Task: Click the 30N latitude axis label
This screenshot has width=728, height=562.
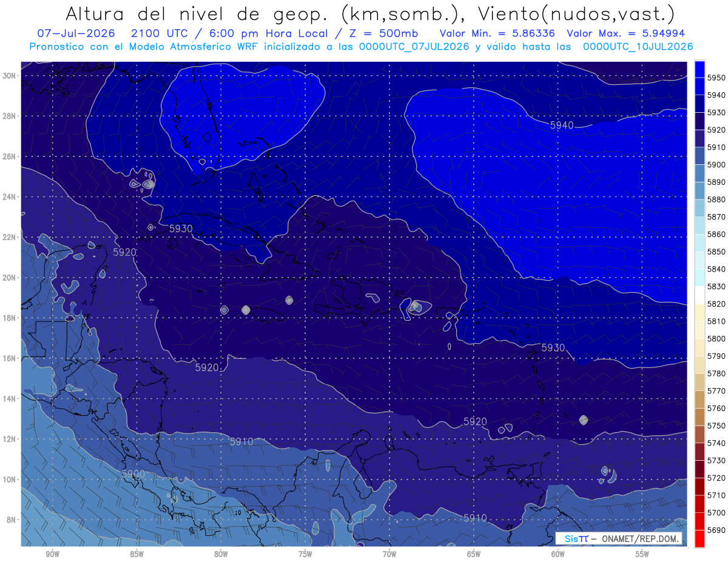Action: click(9, 76)
